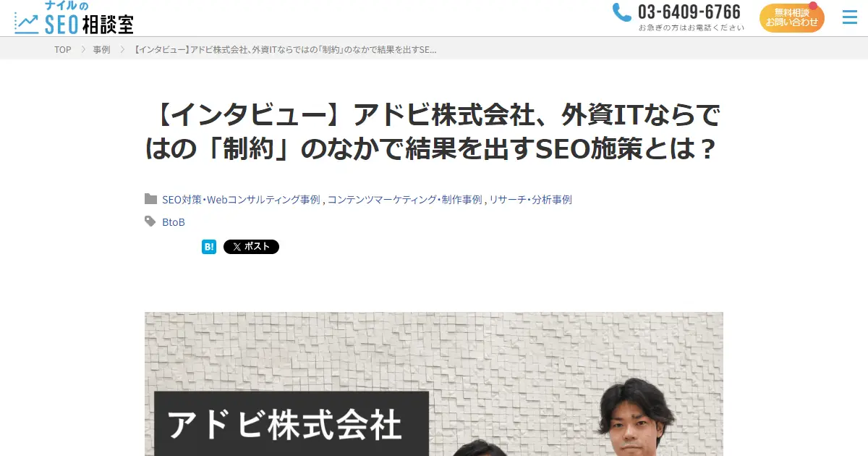868x456 pixels.
Task: Open 事例 breadcrumb link
Action: coord(101,50)
